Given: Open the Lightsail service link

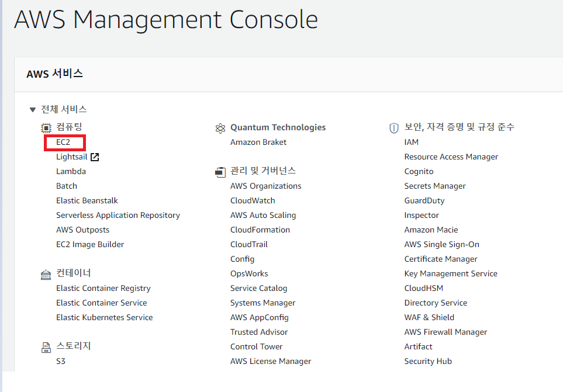Looking at the screenshot, I should click(x=72, y=157).
